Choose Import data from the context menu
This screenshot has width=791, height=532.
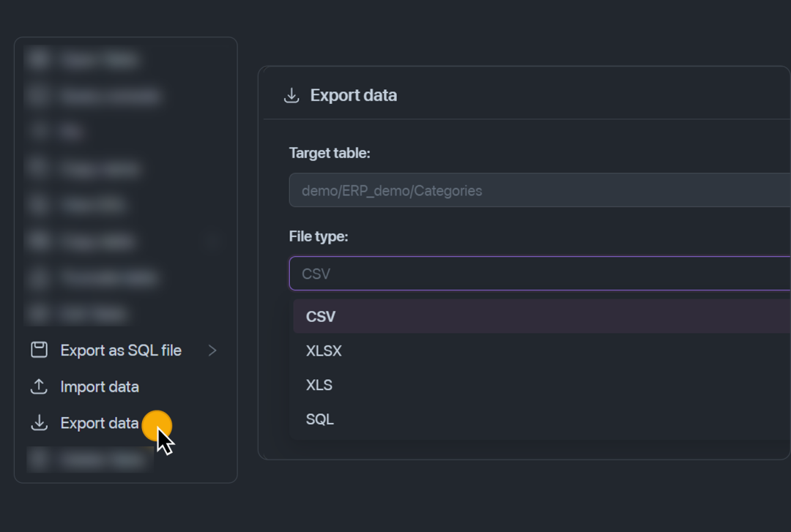(x=100, y=387)
